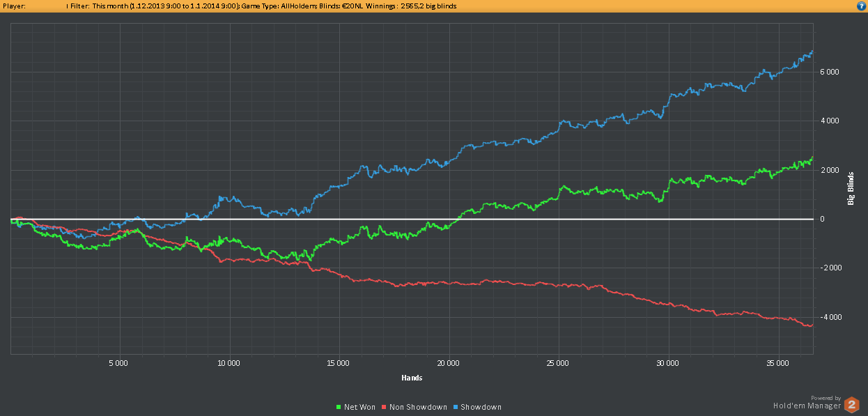Click the red Non Showdown legend square
Image resolution: width=868 pixels, height=416 pixels.
click(385, 407)
